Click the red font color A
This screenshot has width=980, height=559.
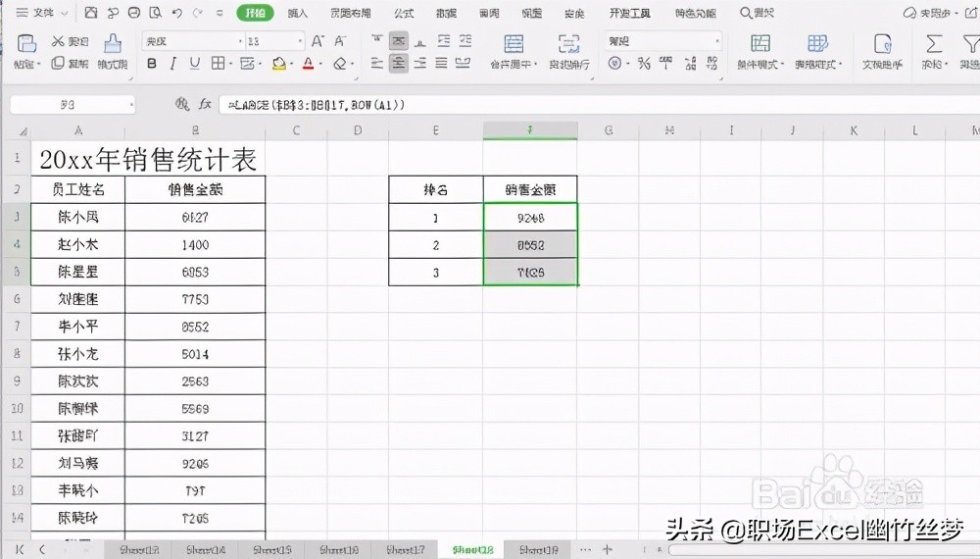tap(308, 63)
